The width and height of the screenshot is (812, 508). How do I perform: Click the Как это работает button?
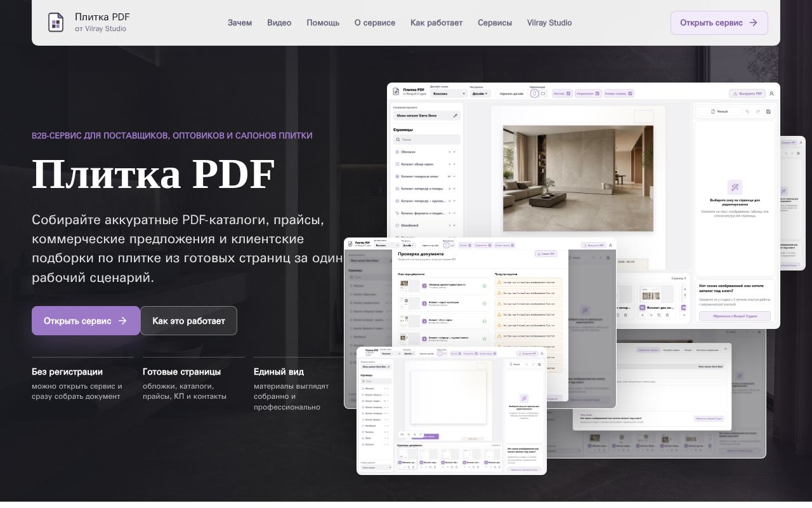(188, 321)
